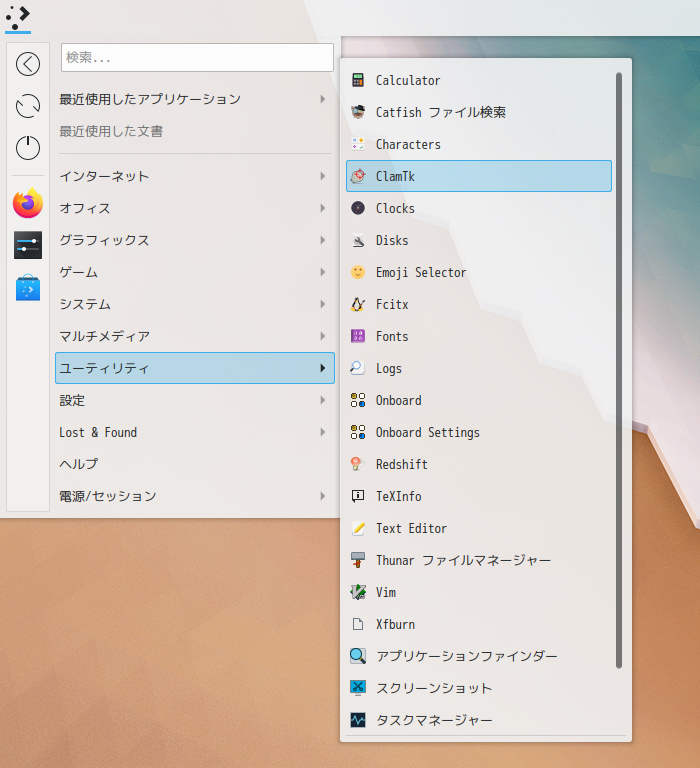
Task: Click the Calculator icon
Action: (358, 80)
